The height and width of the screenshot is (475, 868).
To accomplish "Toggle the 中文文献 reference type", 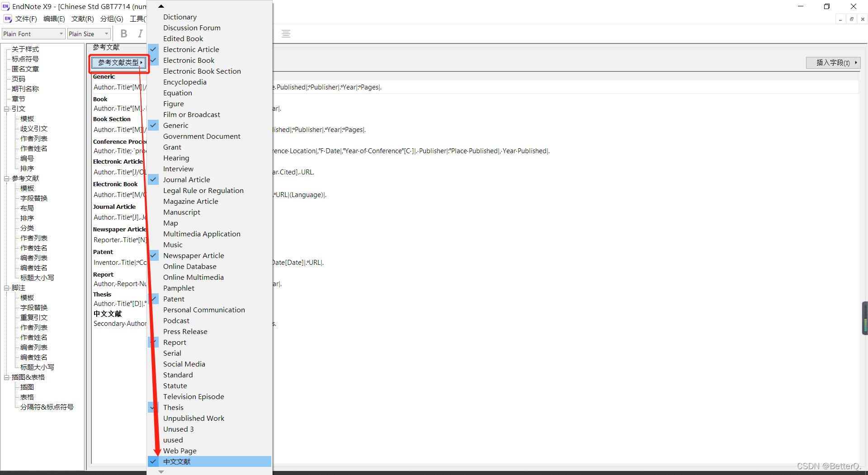I will pos(210,461).
